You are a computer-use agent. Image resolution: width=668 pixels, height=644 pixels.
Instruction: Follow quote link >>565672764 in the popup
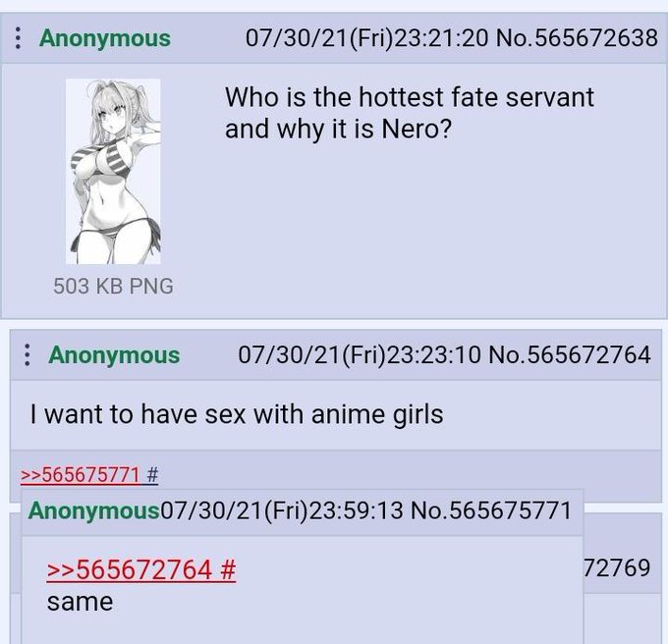(x=130, y=569)
